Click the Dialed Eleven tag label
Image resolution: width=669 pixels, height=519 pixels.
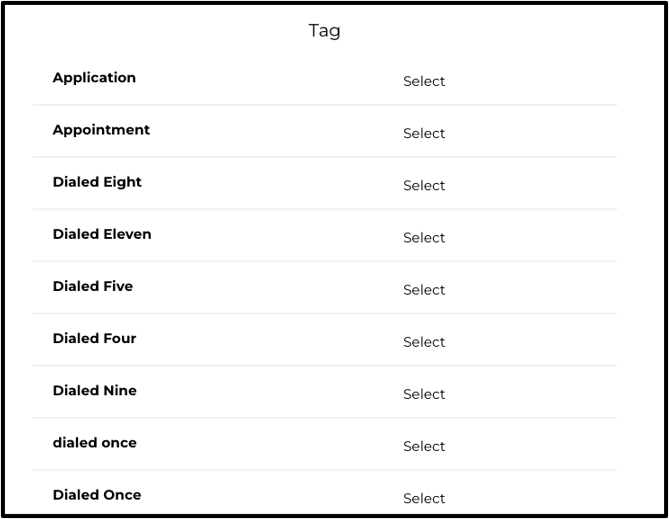pos(102,234)
